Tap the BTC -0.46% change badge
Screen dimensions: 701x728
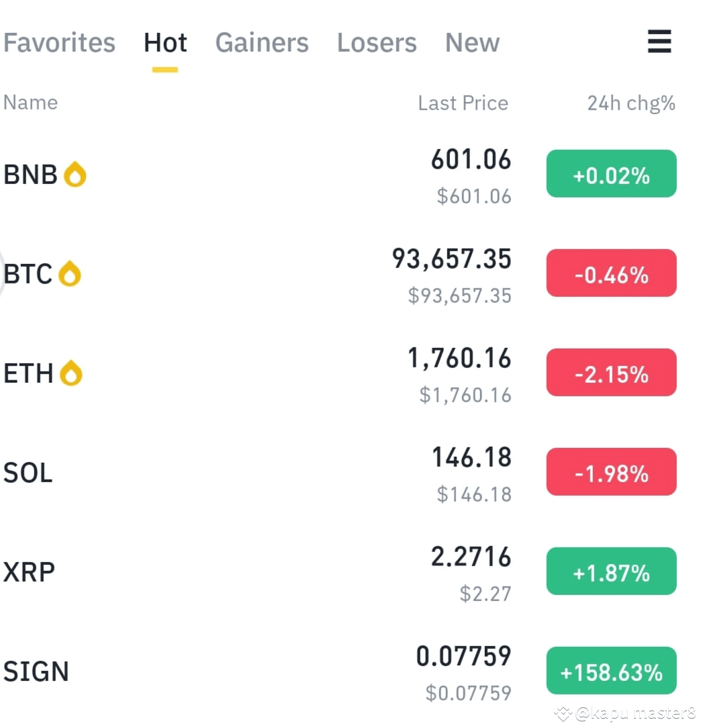(612, 273)
